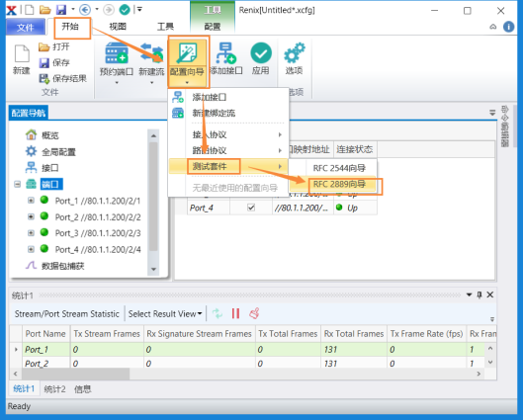Click the green checkmark apply icon in title bar
523x420 pixels.
[x=125, y=10]
